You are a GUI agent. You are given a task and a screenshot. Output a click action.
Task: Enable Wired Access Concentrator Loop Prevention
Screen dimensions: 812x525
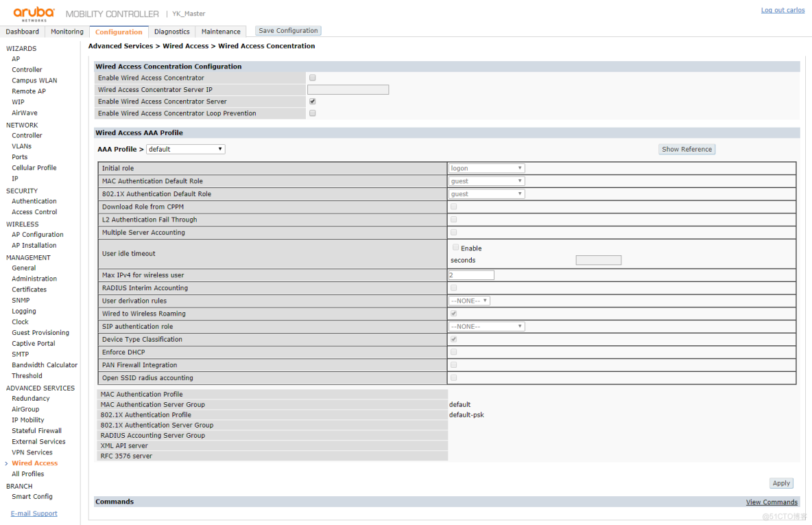tap(312, 113)
